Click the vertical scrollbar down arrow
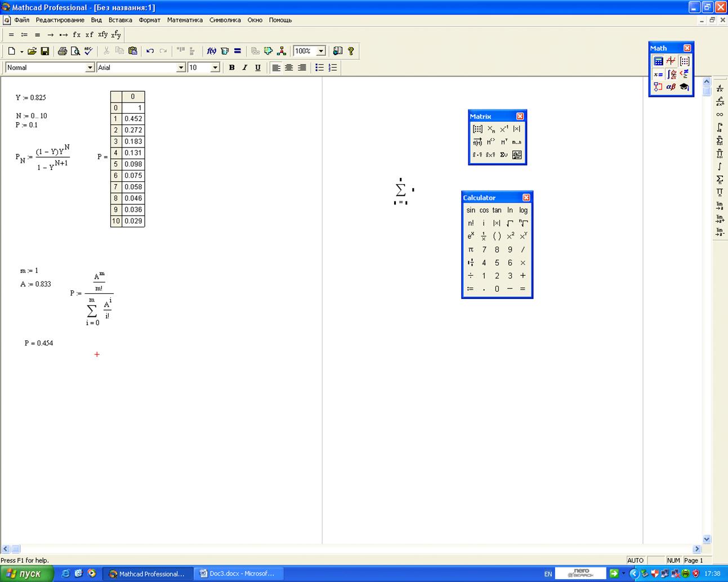The image size is (728, 582). coord(707,539)
